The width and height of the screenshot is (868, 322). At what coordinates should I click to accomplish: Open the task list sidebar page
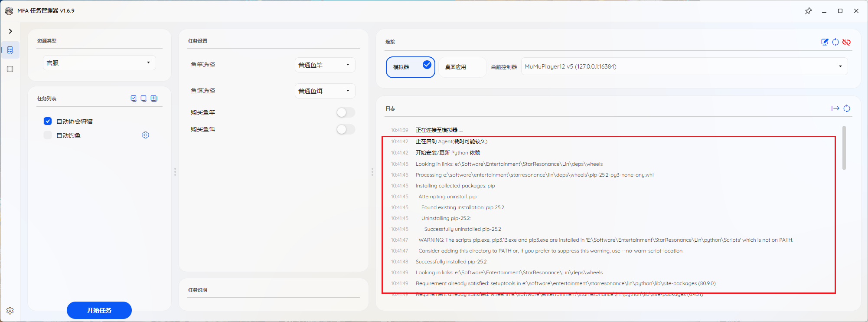coord(10,50)
